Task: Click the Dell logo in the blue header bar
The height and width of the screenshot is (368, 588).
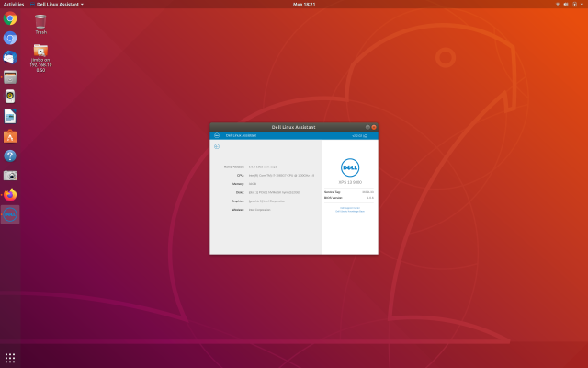Action: [217, 135]
